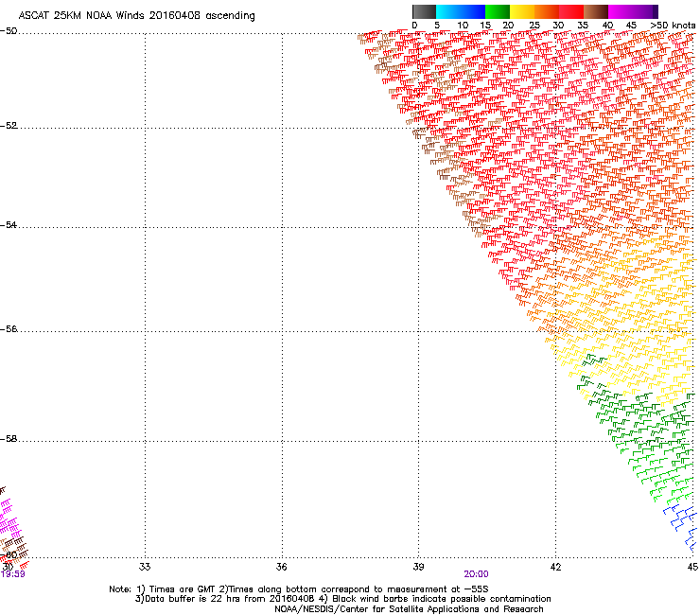Click the longitude label '42'

pyautogui.click(x=555, y=567)
